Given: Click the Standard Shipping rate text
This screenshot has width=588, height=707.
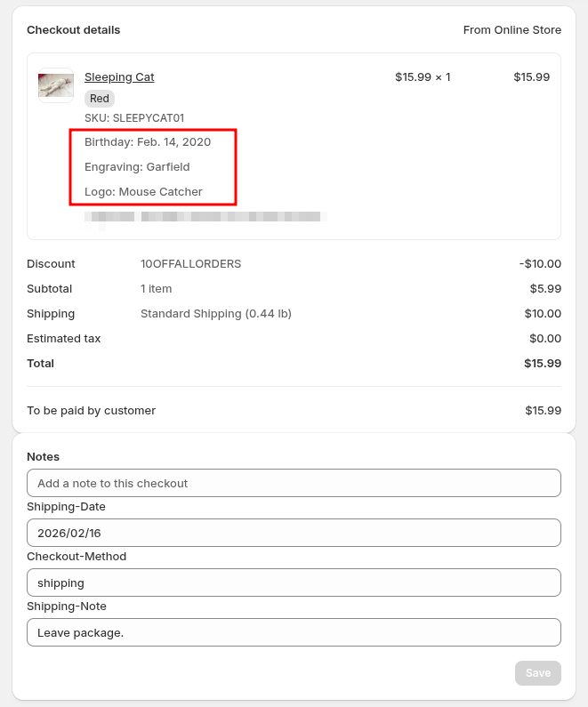Looking at the screenshot, I should [216, 314].
